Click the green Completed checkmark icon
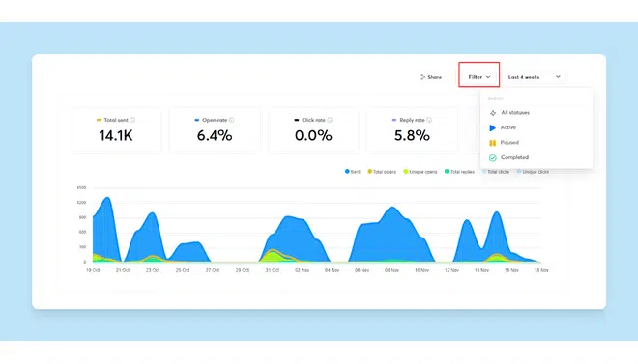The width and height of the screenshot is (638, 364). pos(492,158)
